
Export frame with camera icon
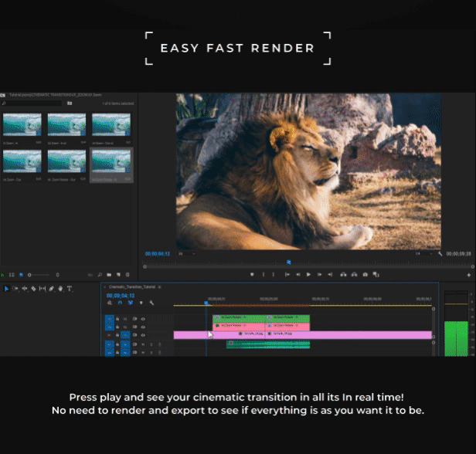pos(365,274)
